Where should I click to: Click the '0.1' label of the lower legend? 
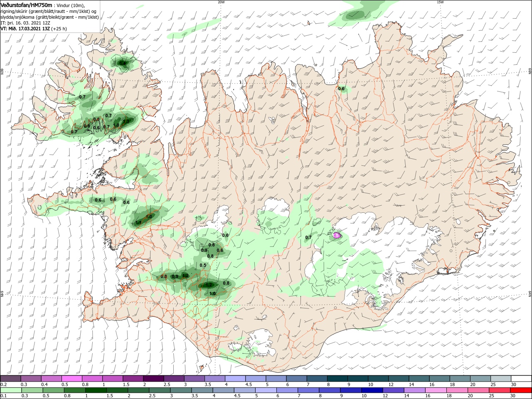point(3,396)
